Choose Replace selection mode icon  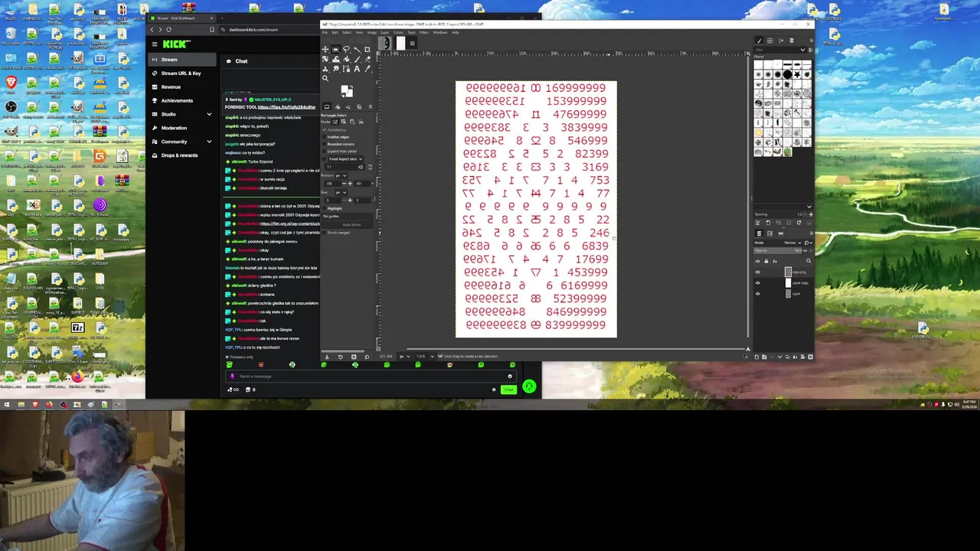[x=335, y=122]
